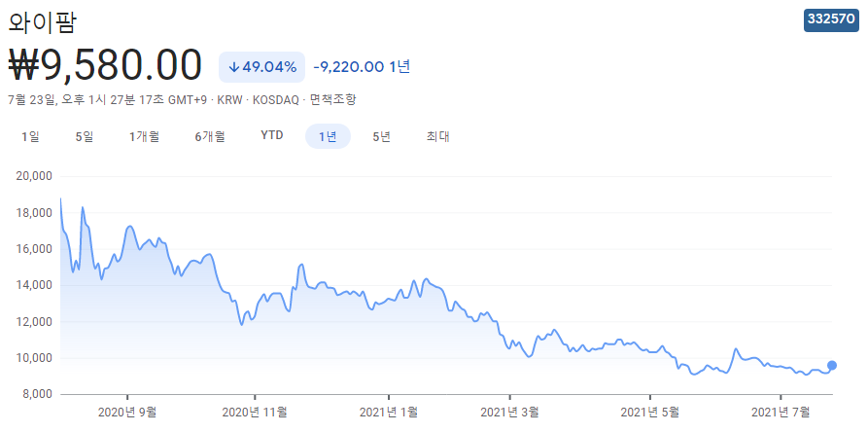Choose the YTD range tab
The image size is (868, 432).
coord(272,135)
